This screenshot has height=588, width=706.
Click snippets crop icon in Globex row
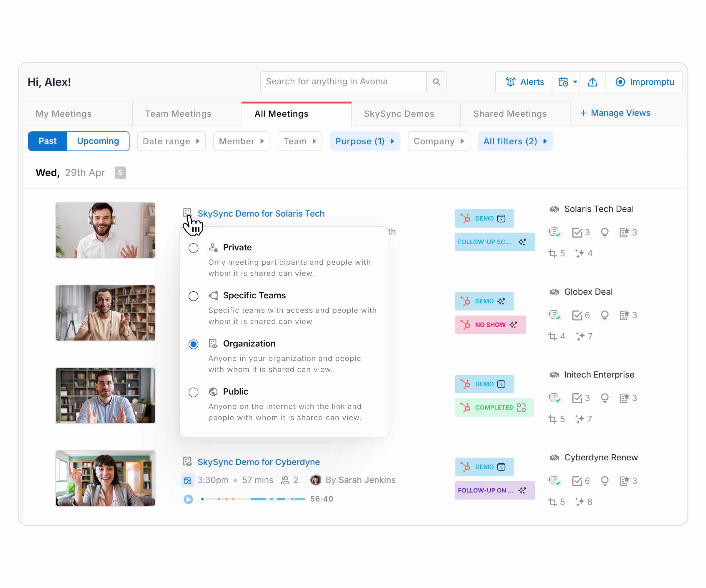tap(552, 336)
